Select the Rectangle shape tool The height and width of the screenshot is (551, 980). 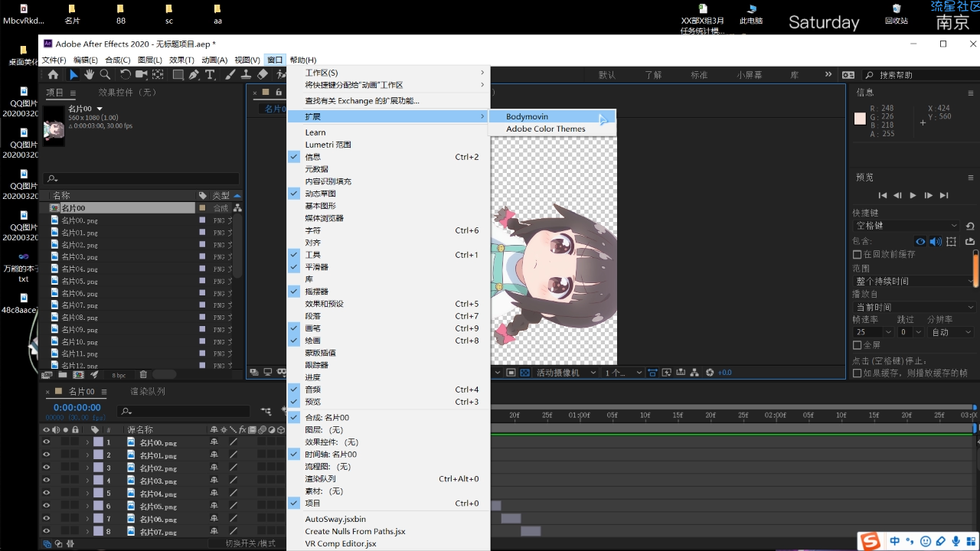(x=178, y=75)
